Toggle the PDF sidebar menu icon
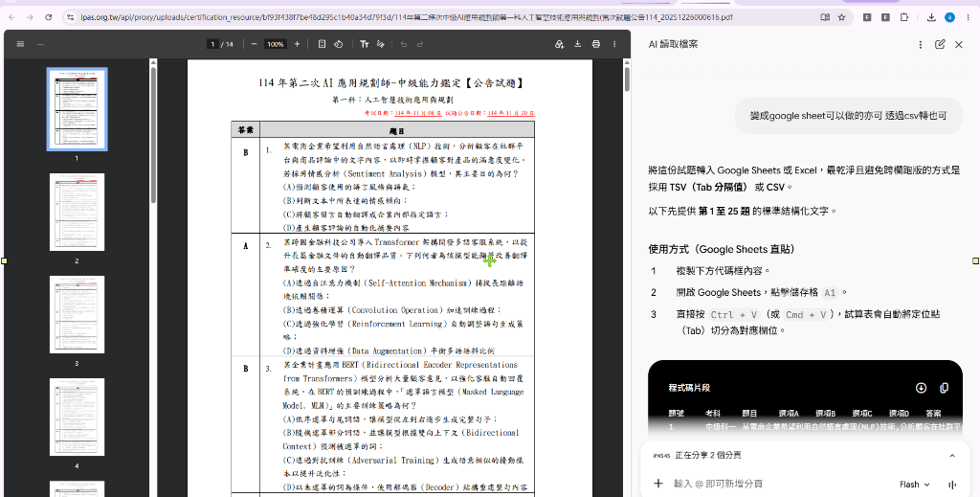Image resolution: width=980 pixels, height=497 pixels. tap(20, 44)
